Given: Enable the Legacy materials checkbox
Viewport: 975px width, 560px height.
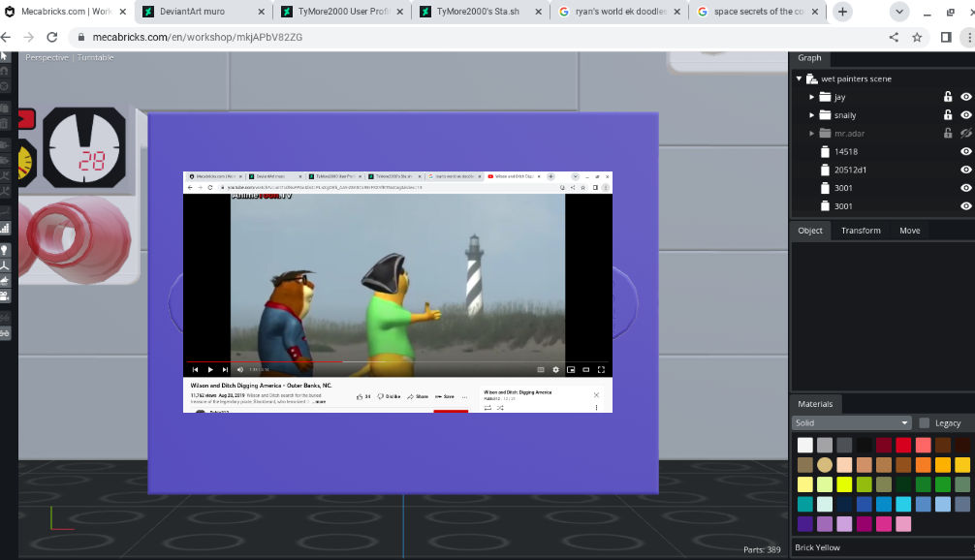Looking at the screenshot, I should [924, 423].
